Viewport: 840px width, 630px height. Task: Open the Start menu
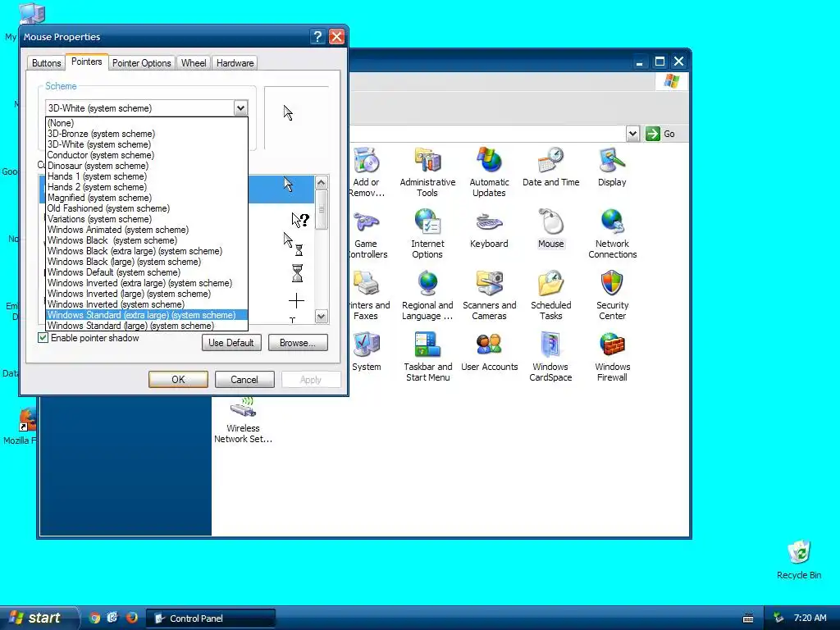tap(39, 618)
